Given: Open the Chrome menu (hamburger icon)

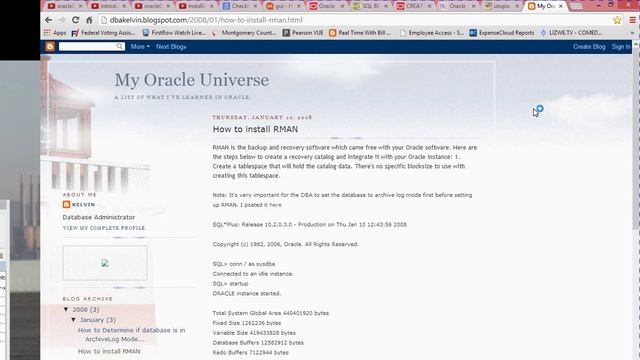Looking at the screenshot, I should coord(632,20).
